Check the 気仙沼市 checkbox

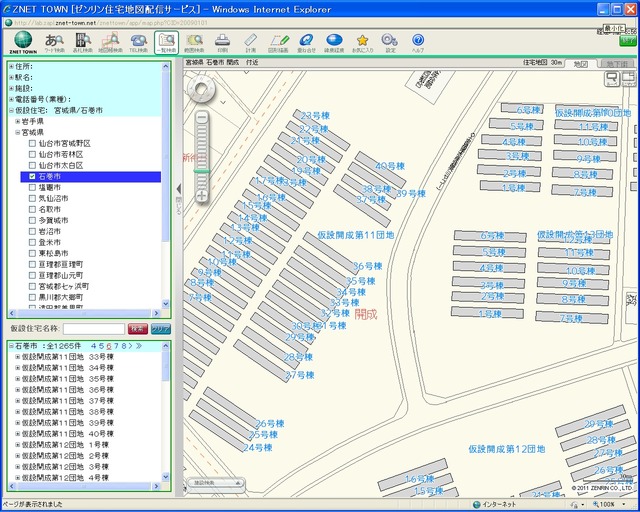coord(32,198)
